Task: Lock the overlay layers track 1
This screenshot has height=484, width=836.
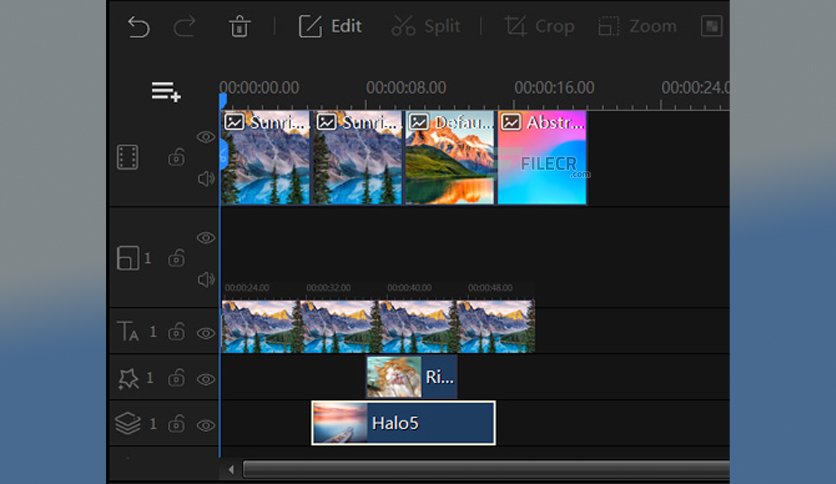Action: click(176, 424)
